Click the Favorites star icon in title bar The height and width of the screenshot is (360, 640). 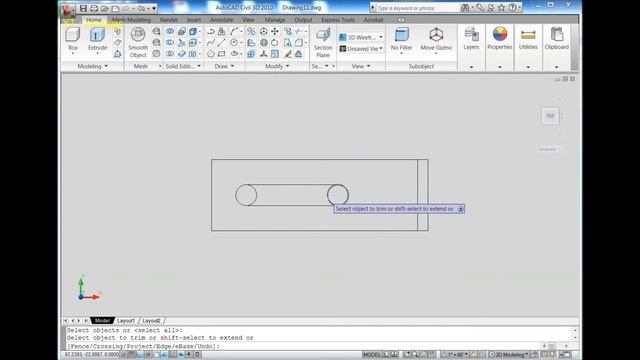pos(501,8)
